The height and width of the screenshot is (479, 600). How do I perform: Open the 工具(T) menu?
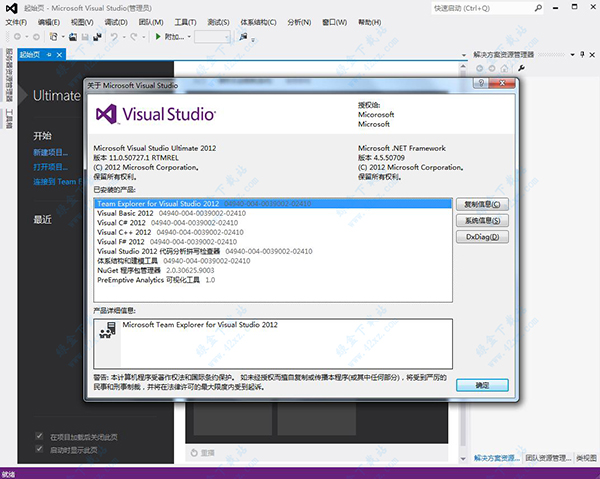tap(186, 22)
